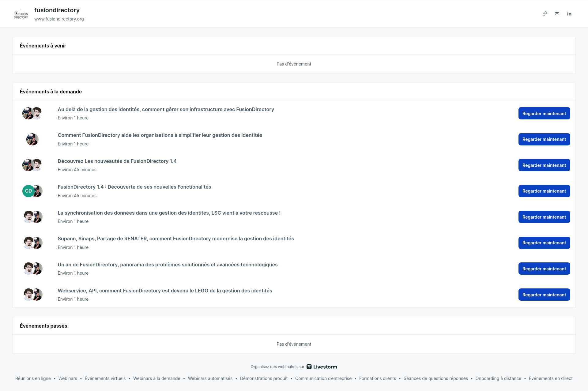Click 'Environ 1 heure' under Webservice, API event
Image resolution: width=588 pixels, height=391 pixels.
pyautogui.click(x=73, y=299)
